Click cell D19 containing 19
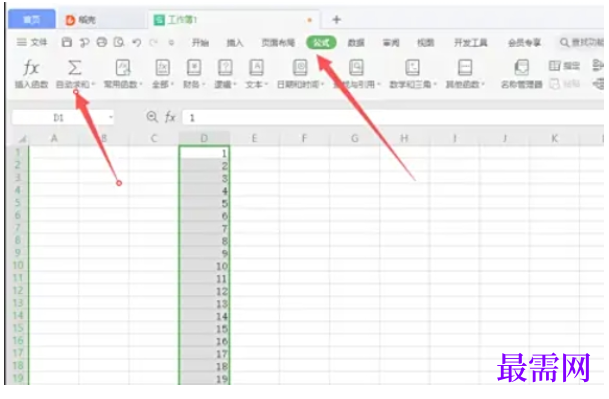The width and height of the screenshot is (609, 399). 204,378
